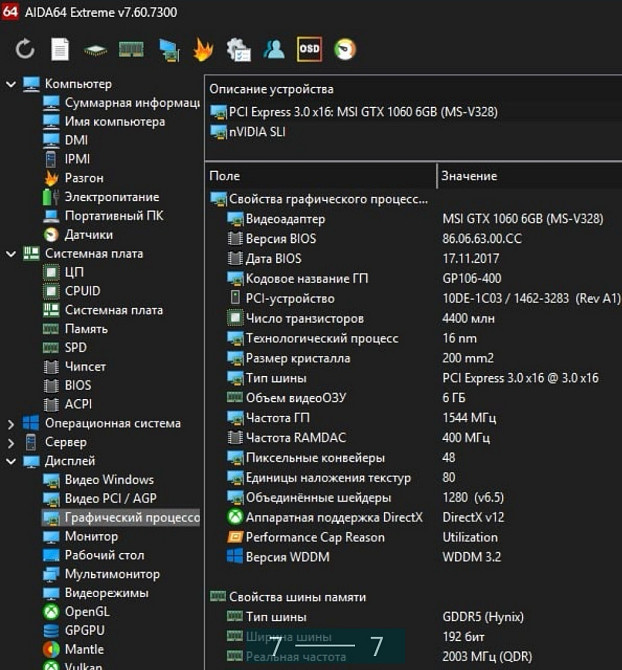Click the memory module toolbar icon
This screenshot has height=670, width=622.
tap(131, 50)
